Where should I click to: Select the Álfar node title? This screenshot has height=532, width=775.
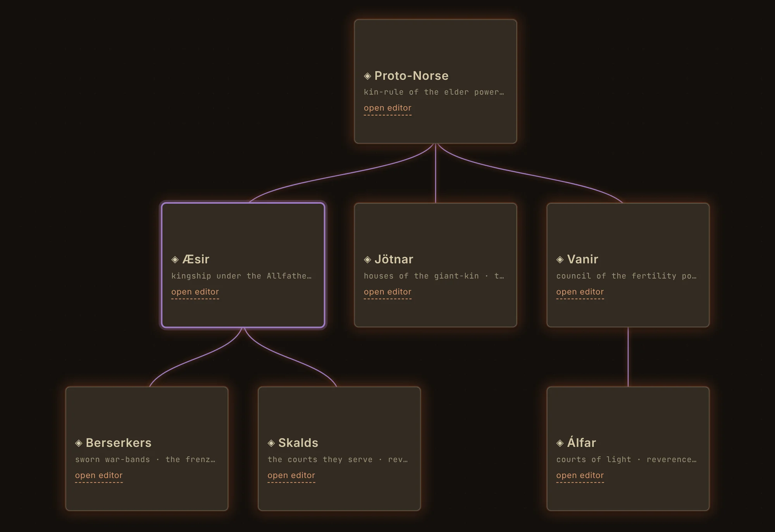pos(581,442)
